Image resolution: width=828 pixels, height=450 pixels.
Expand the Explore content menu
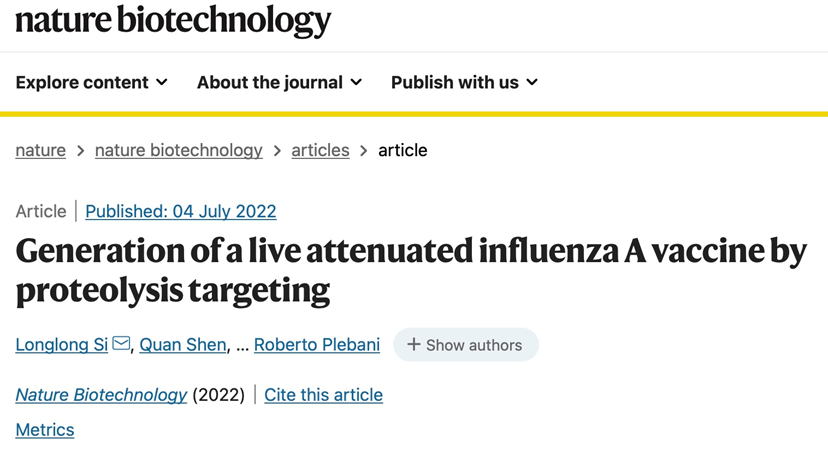91,82
